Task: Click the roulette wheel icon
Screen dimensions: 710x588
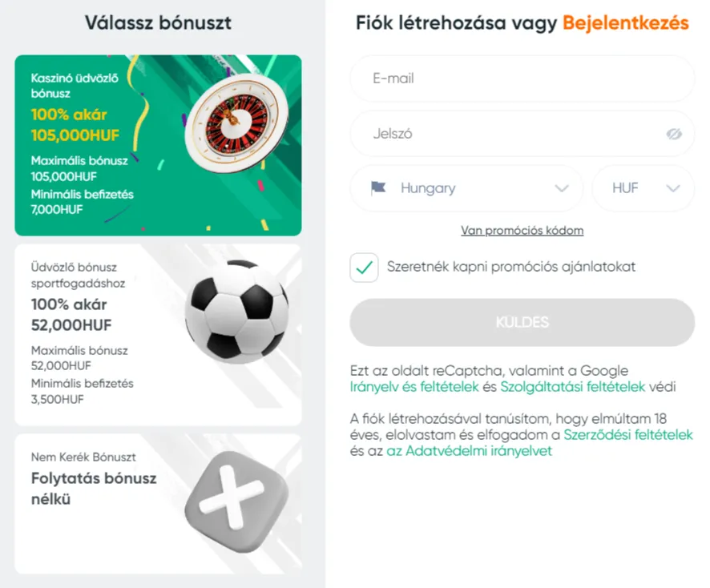Action: point(237,123)
